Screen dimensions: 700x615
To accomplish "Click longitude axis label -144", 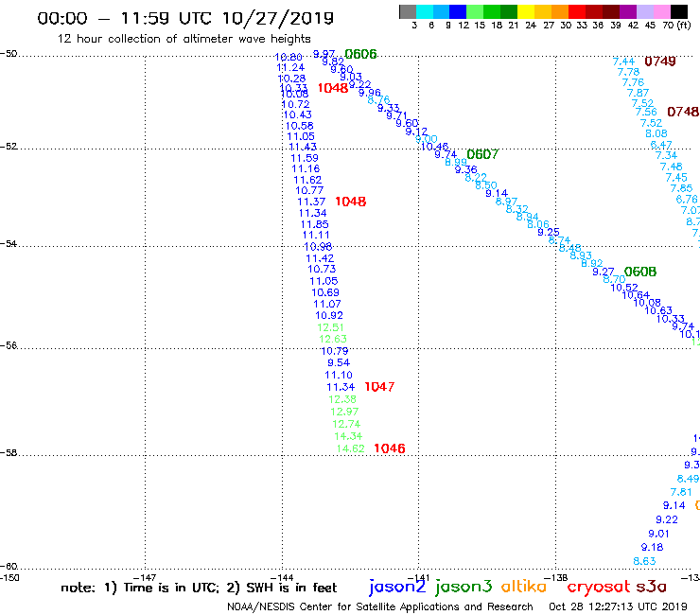I will [282, 577].
